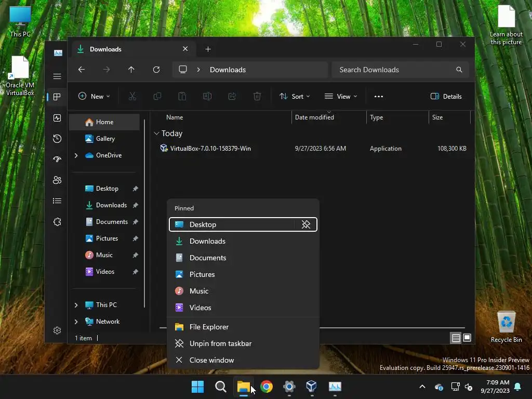Select the VirtualBox-7.0.10-158379-Win file
The width and height of the screenshot is (532, 399).
tap(210, 149)
